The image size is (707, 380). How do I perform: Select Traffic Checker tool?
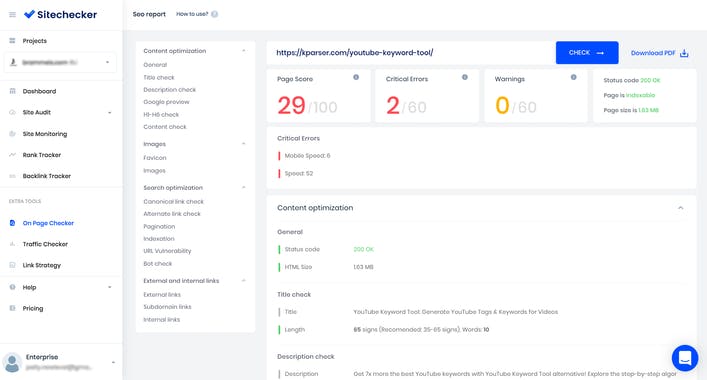pos(45,244)
